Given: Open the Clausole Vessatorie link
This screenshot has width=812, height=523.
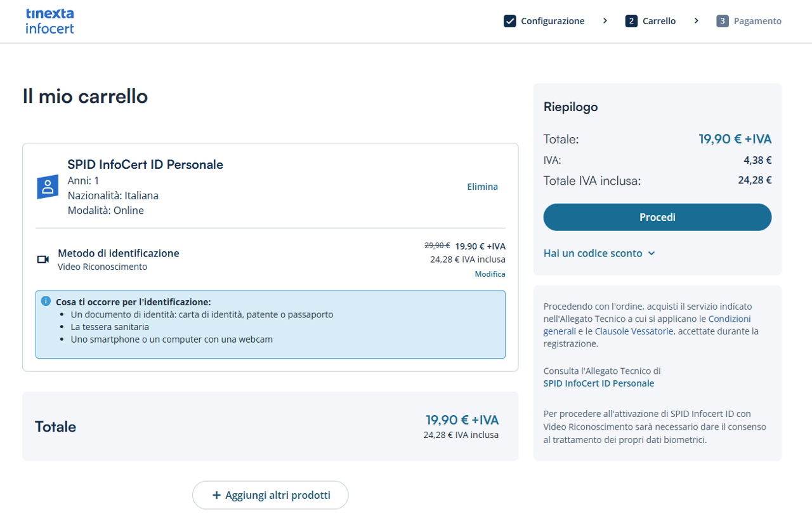Looking at the screenshot, I should [634, 331].
